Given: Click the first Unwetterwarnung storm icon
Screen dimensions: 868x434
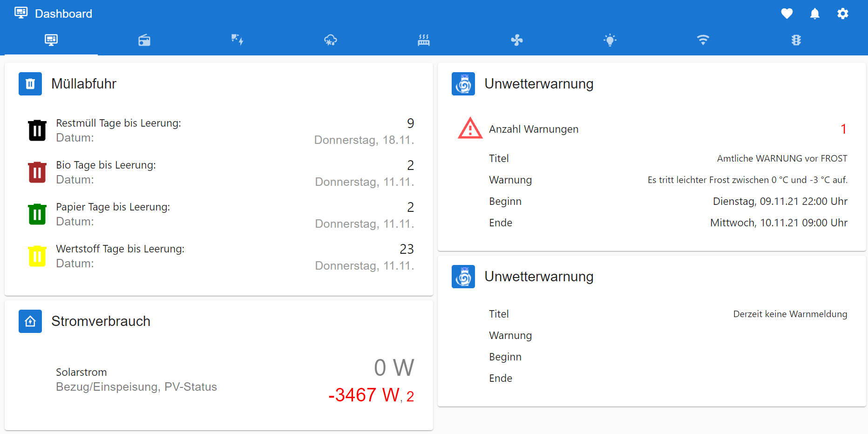Looking at the screenshot, I should pyautogui.click(x=463, y=84).
